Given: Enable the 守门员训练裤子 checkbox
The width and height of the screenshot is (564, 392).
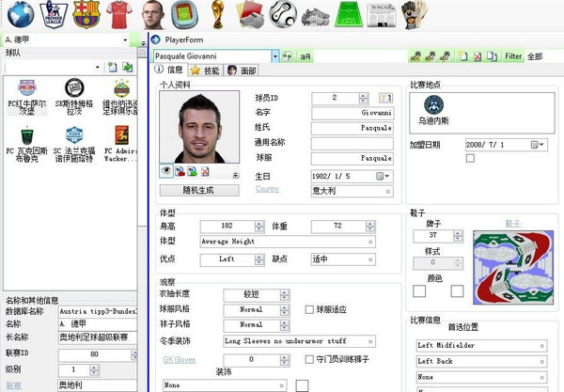Looking at the screenshot, I should [x=309, y=359].
